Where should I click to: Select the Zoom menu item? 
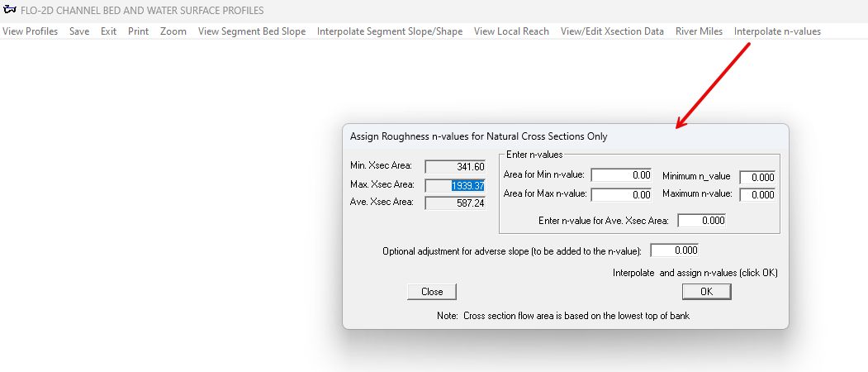[173, 31]
